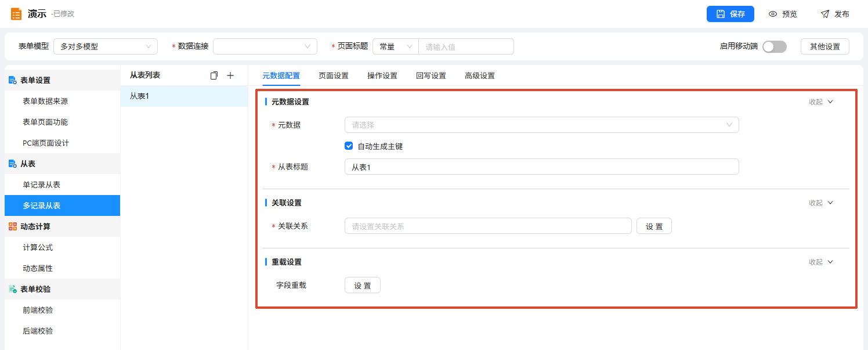The image size is (868, 350).
Task: Open 单记录从表 in sidebar
Action: [x=62, y=185]
